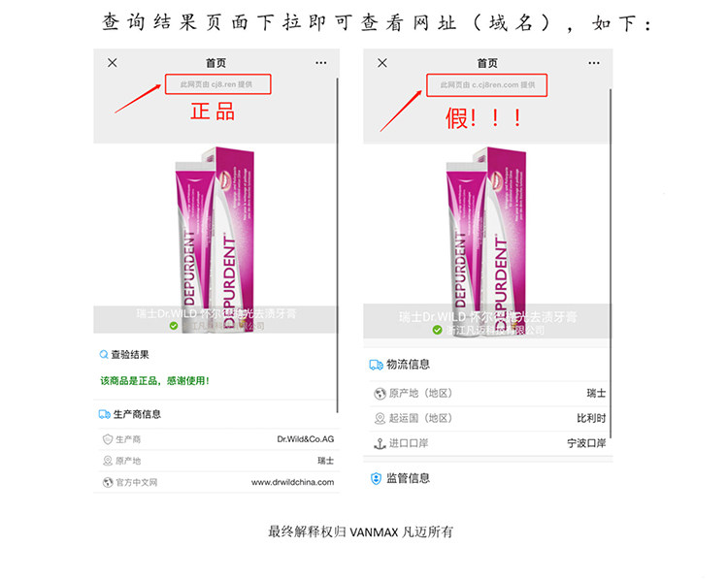The image size is (728, 579).
Task: Click the left screenshot's vertical scrollbar
Action: point(337,245)
